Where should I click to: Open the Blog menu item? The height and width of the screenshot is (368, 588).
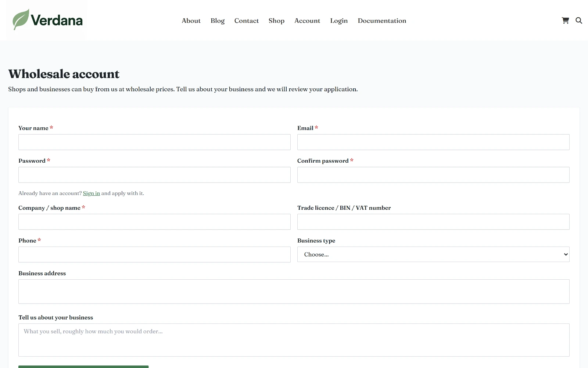(218, 21)
